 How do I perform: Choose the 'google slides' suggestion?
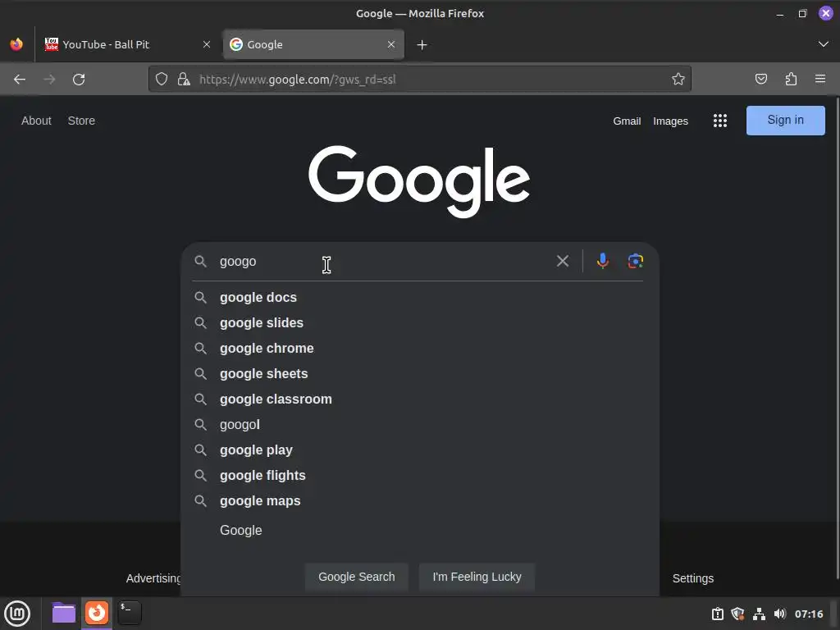[x=419, y=322]
